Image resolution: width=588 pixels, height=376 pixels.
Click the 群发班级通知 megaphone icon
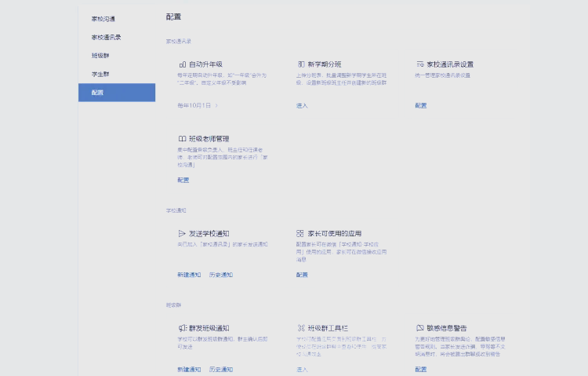182,328
